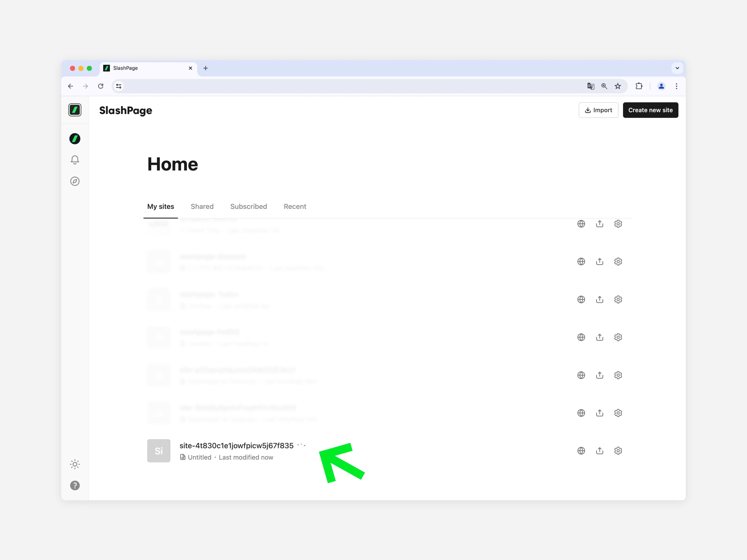Click the Si site thumbnail
This screenshot has width=747, height=560.
point(159,451)
